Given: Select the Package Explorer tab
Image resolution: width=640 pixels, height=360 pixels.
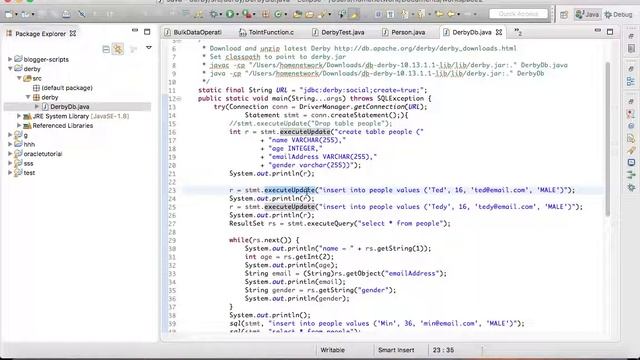Looking at the screenshot, I should 40,34.
